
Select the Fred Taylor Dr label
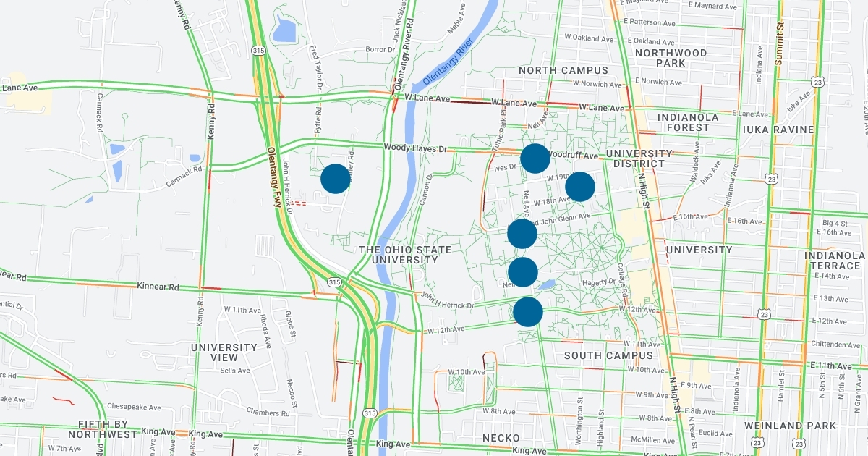[x=315, y=69]
